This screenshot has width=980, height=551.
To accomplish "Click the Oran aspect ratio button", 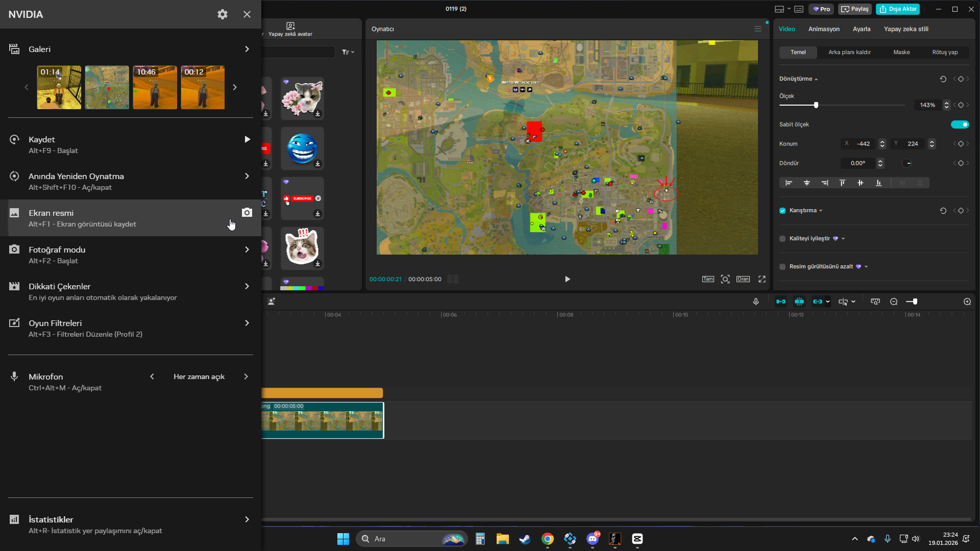I will [x=743, y=279].
